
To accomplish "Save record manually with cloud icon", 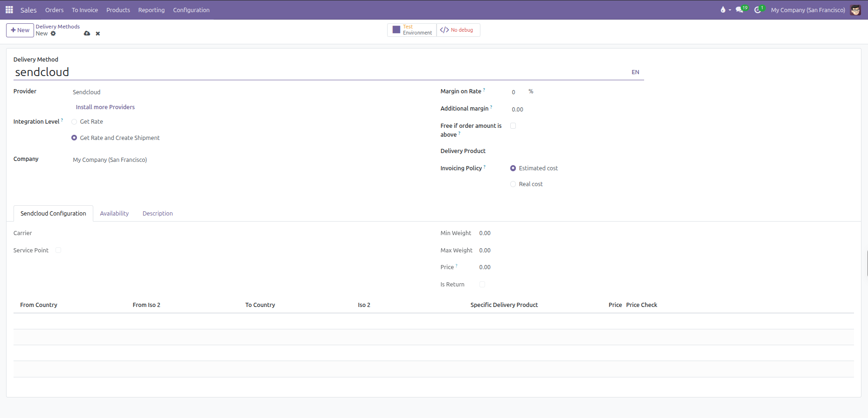I will coord(87,34).
